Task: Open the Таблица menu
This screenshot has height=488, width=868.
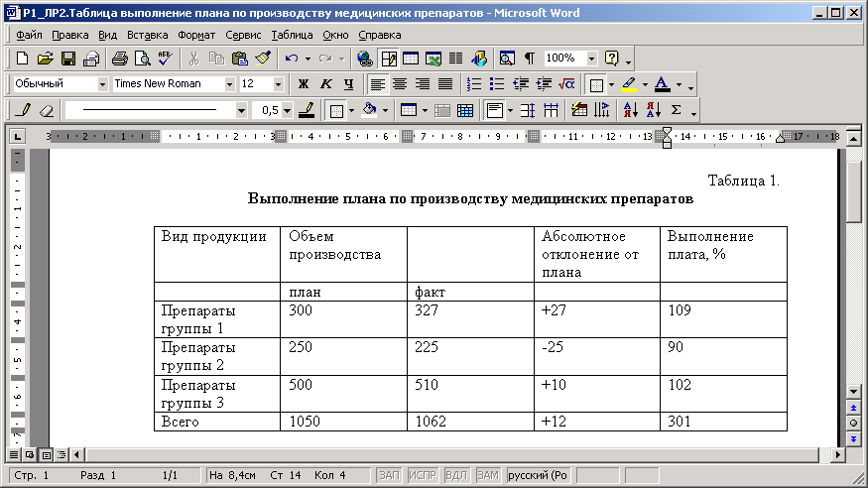Action: click(292, 35)
